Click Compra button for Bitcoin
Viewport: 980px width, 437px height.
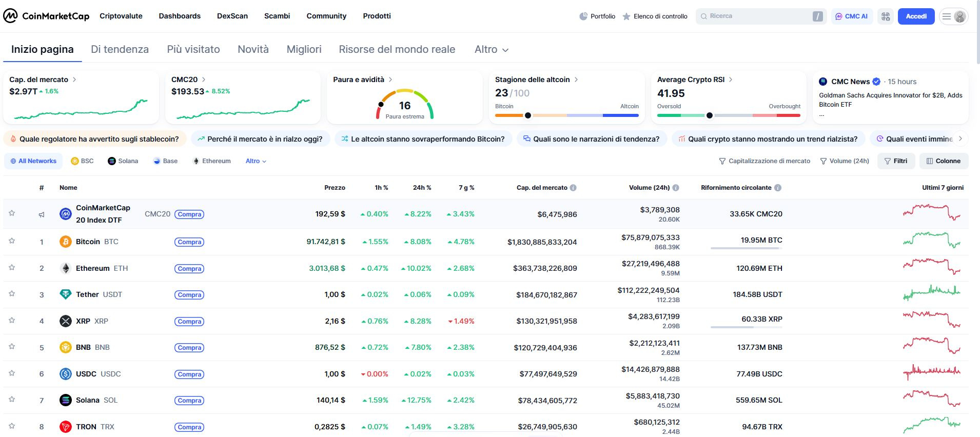tap(189, 242)
